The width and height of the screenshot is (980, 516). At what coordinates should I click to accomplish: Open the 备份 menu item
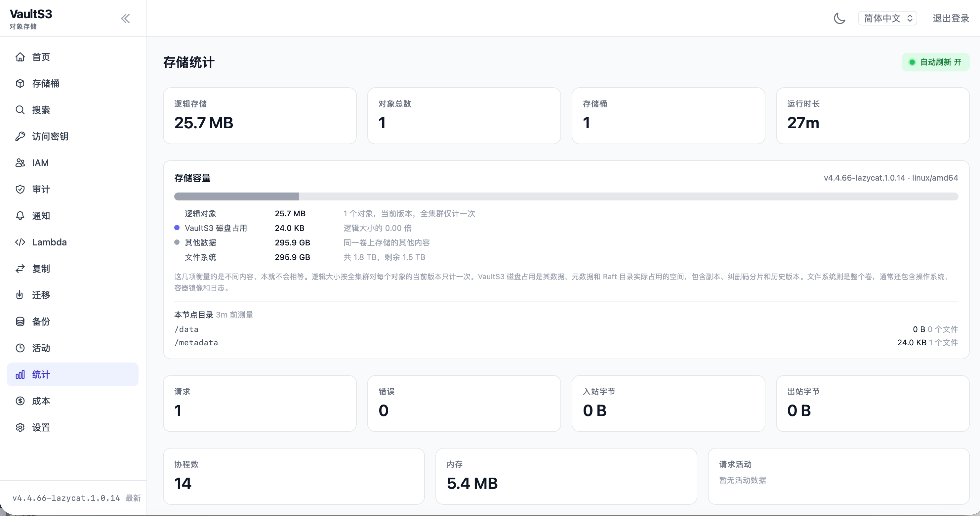[x=73, y=322]
